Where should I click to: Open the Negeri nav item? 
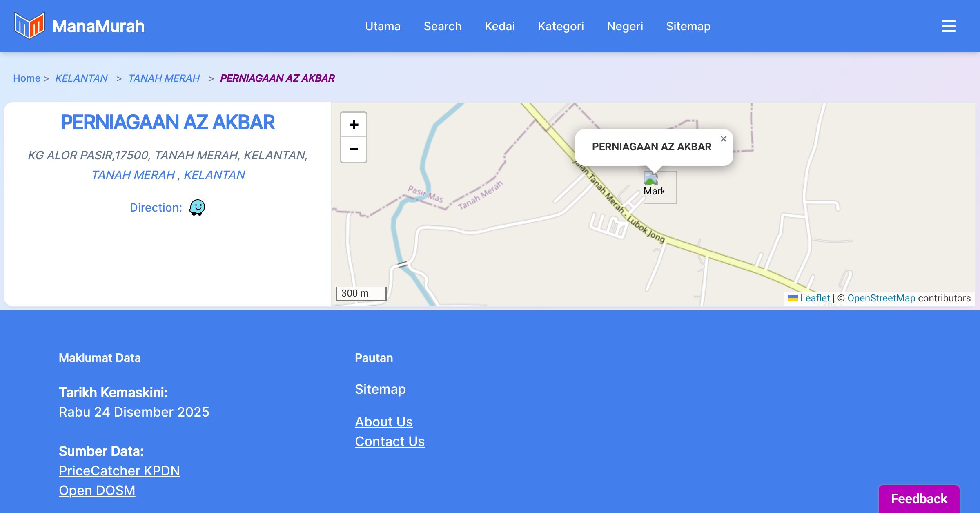tap(625, 26)
